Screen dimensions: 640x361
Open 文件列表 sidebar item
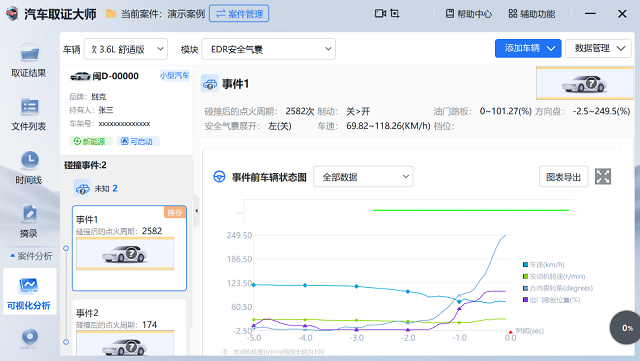(29, 114)
